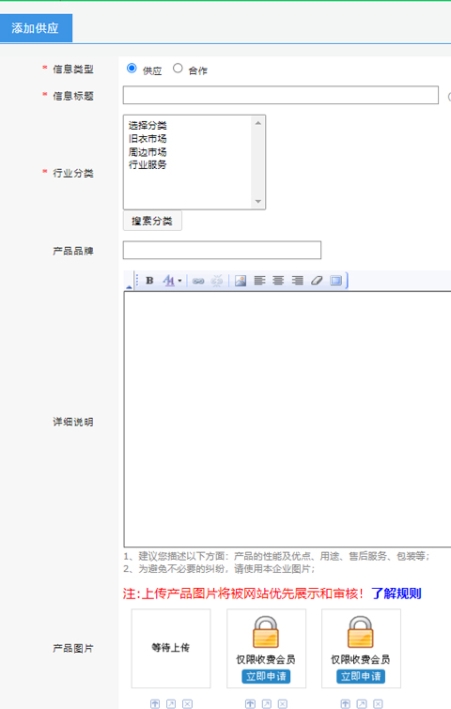Choose 旧衣市场 in the category list
Screen dimensions: 451x709
147,138
